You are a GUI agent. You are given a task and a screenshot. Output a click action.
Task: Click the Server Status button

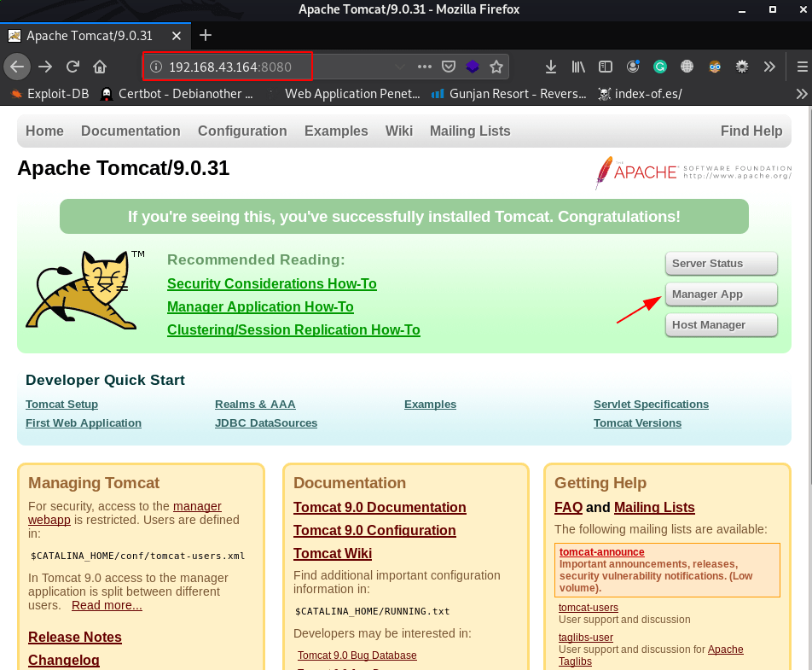tap(721, 264)
